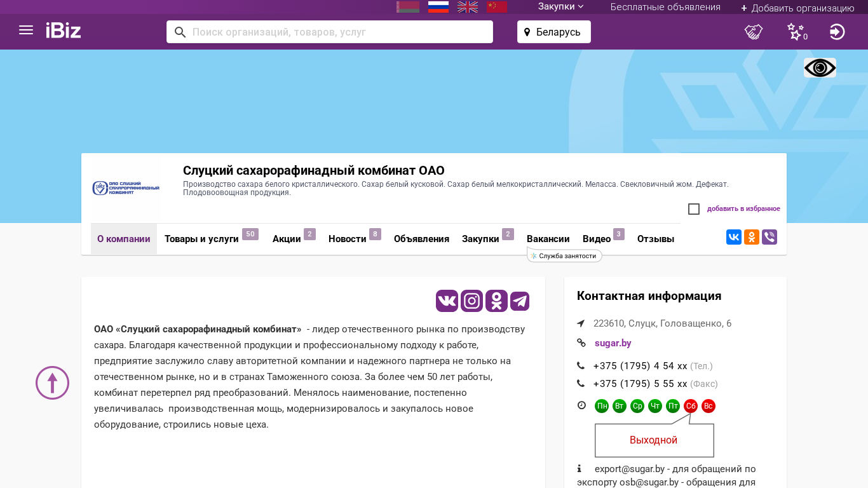The width and height of the screenshot is (868, 488).
Task: Click the scroll-to-top arrow button
Action: pyautogui.click(x=52, y=383)
